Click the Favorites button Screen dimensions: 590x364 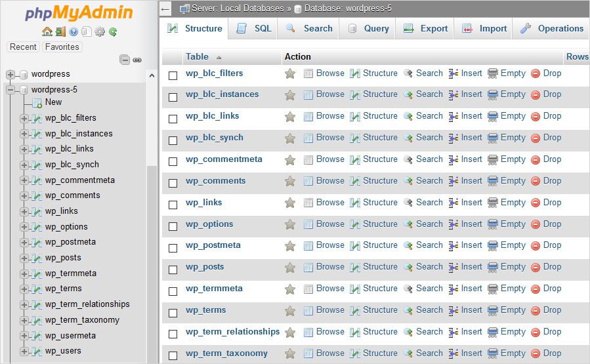click(x=62, y=47)
